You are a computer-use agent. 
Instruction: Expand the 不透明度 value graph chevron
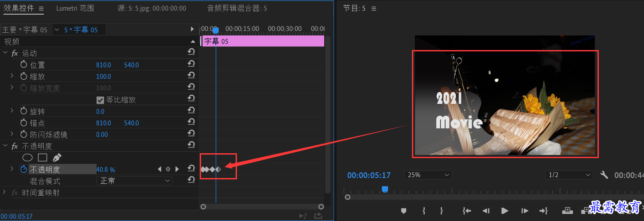click(12, 169)
